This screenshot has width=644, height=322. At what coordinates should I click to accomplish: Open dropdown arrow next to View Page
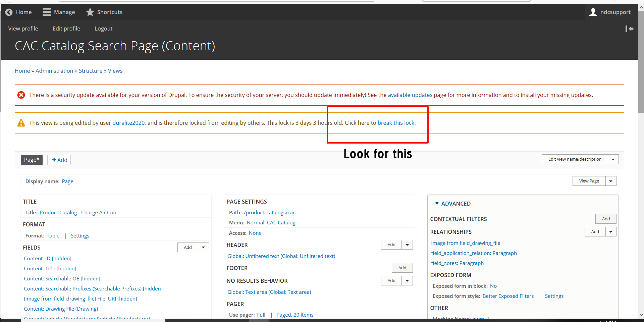611,181
